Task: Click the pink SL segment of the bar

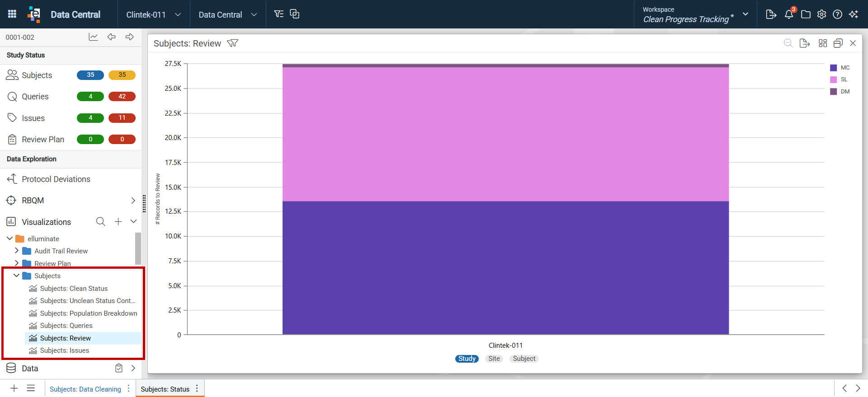Action: (505, 134)
